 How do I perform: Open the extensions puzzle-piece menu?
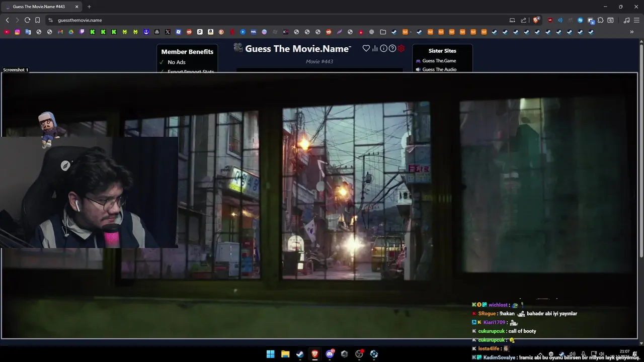pos(600,20)
